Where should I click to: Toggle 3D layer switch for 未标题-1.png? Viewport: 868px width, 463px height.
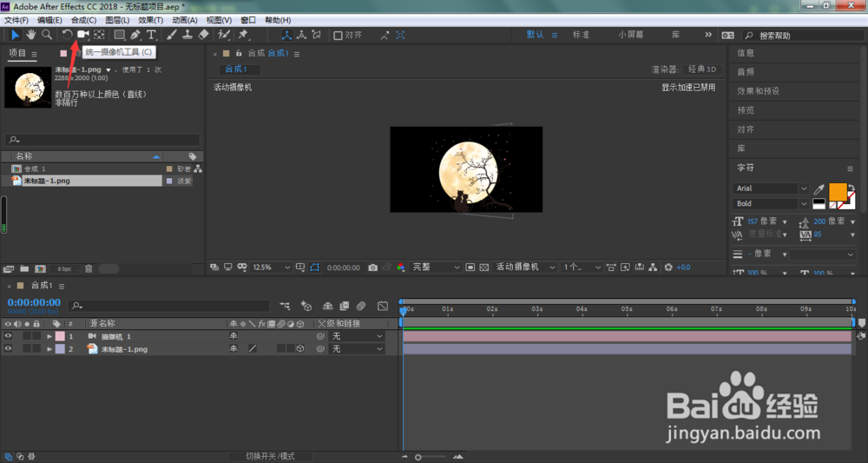[300, 349]
